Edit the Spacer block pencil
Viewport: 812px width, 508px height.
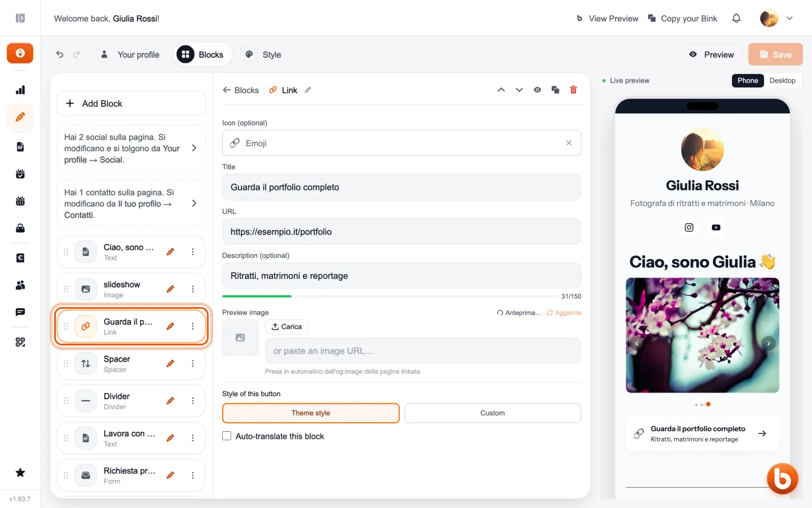coord(171,364)
